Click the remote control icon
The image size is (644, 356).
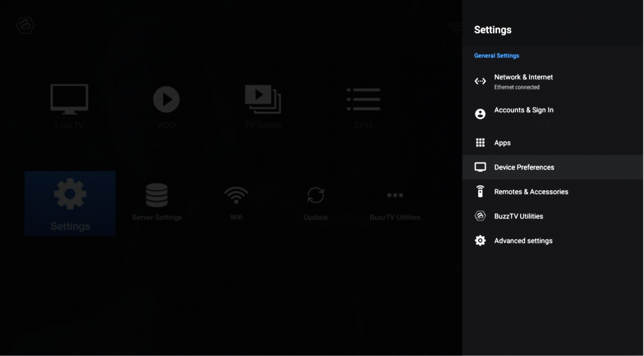click(480, 191)
